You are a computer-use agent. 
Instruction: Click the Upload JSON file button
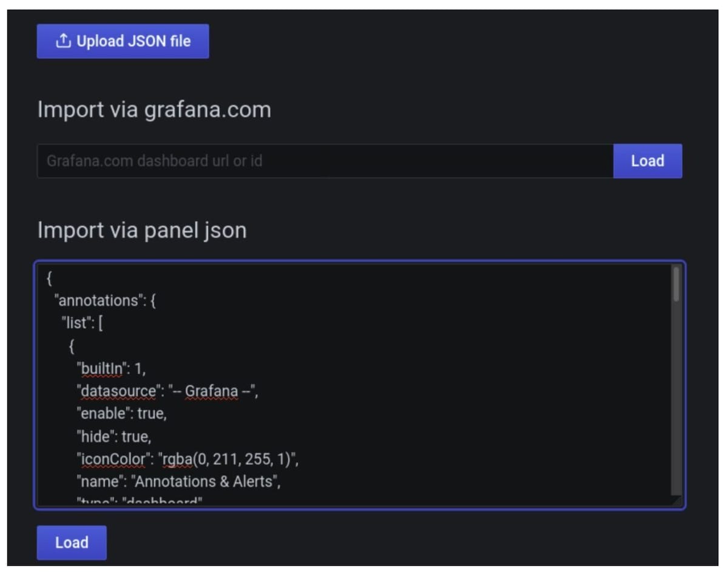point(121,41)
